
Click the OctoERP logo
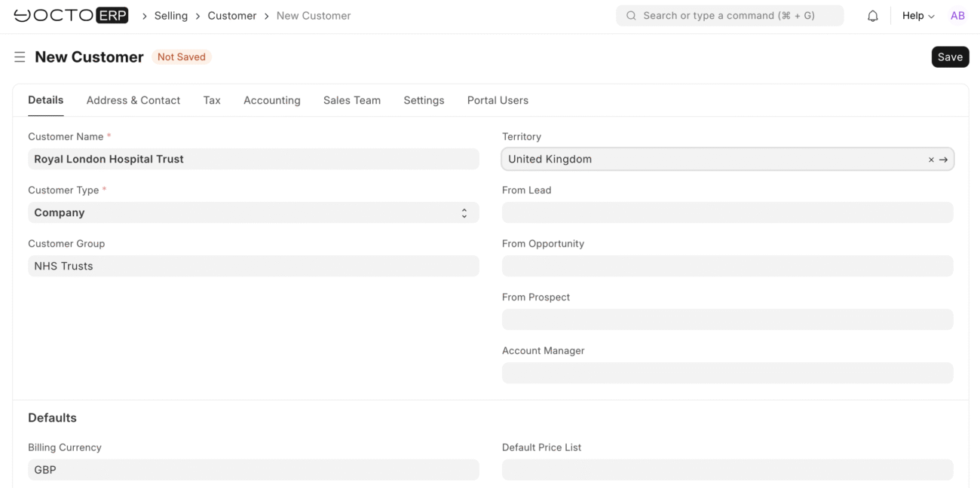click(x=71, y=15)
